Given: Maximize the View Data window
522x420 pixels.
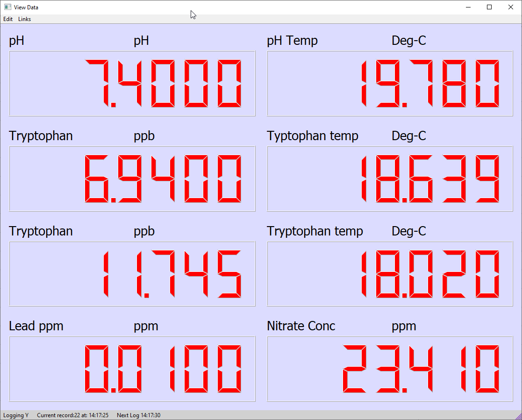Looking at the screenshot, I should coord(489,7).
